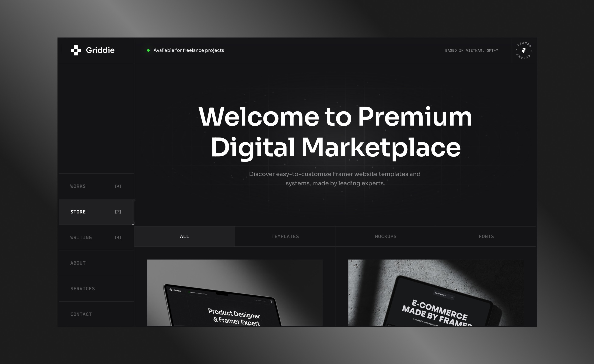Toggle the ALL filter tab
The width and height of the screenshot is (594, 364).
click(185, 236)
